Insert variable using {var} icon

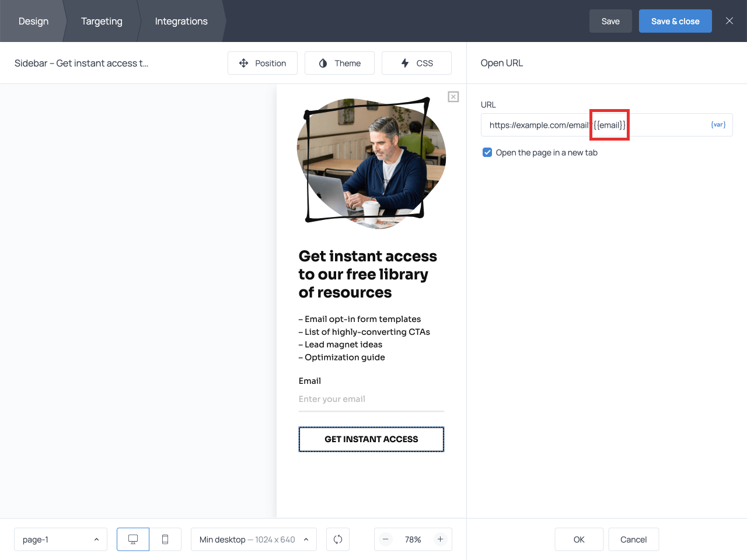tap(718, 125)
